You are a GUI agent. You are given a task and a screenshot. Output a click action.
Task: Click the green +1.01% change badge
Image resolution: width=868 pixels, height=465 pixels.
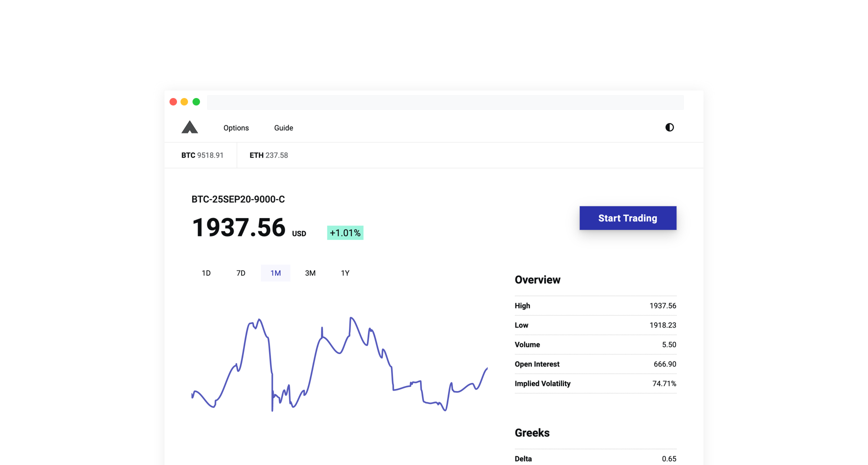(345, 232)
